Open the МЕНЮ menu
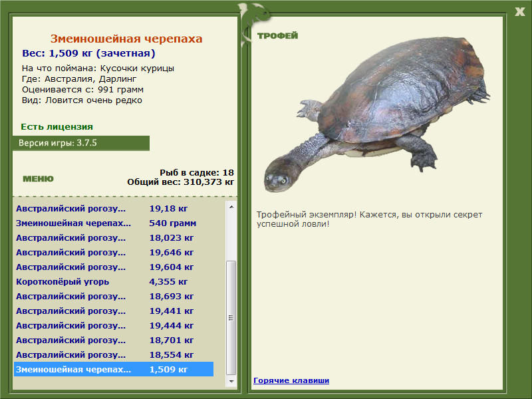The width and height of the screenshot is (532, 399). click(38, 179)
